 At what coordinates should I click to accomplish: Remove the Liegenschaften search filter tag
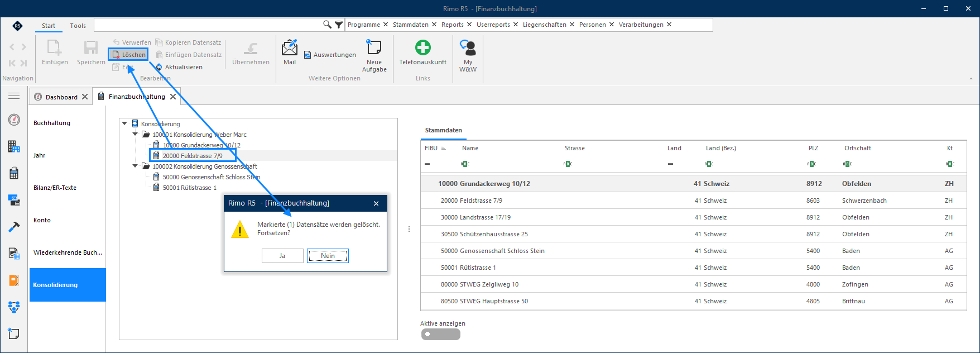(x=572, y=25)
